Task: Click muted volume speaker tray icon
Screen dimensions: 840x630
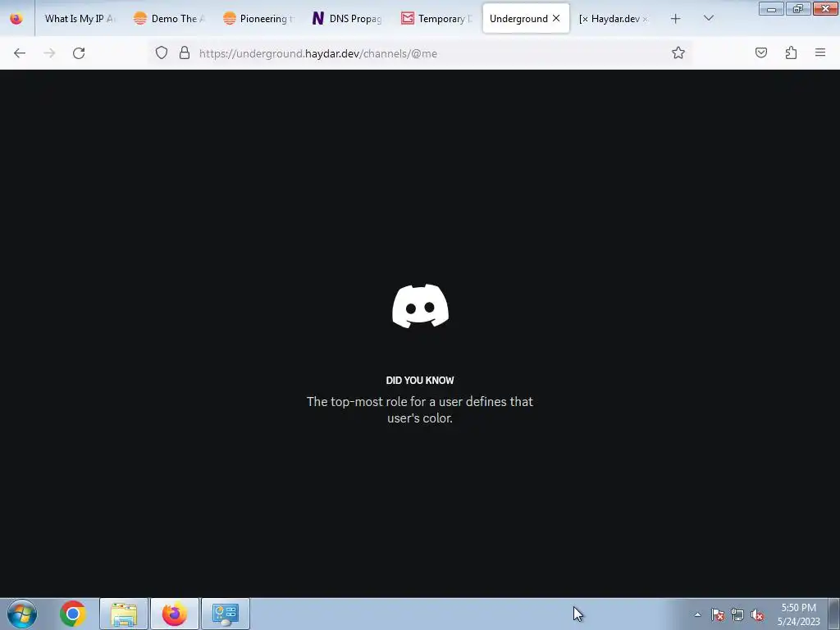Action: pos(757,614)
